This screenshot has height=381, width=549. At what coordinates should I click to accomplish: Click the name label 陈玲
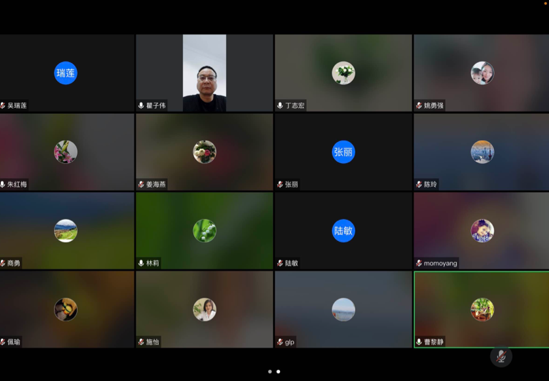pos(430,184)
